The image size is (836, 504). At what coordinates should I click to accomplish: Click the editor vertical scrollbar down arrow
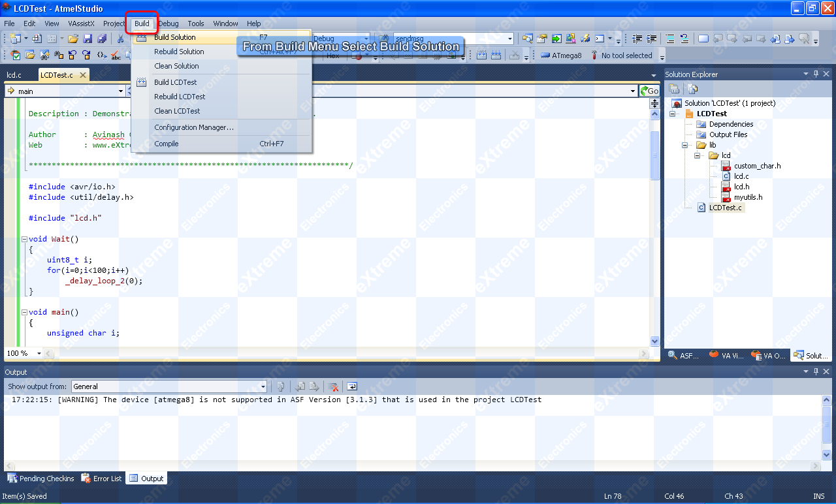coord(655,341)
